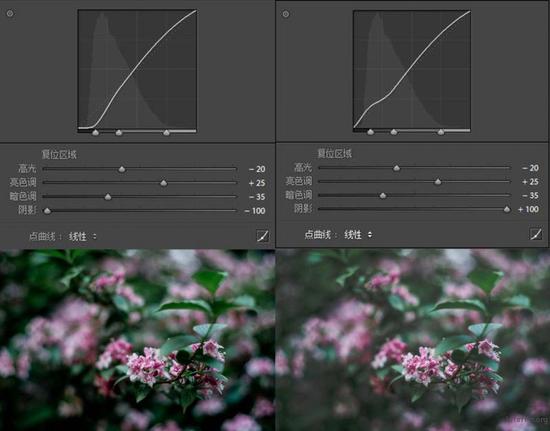Open the 点曲线 线性 dropdown in left panel

click(82, 236)
